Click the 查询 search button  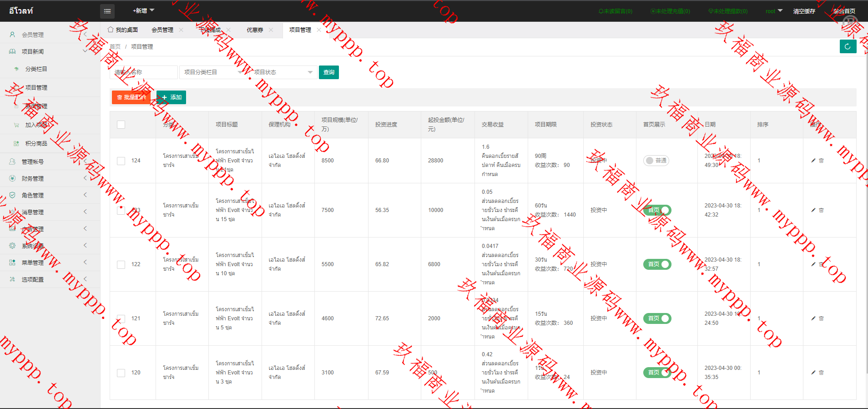329,72
